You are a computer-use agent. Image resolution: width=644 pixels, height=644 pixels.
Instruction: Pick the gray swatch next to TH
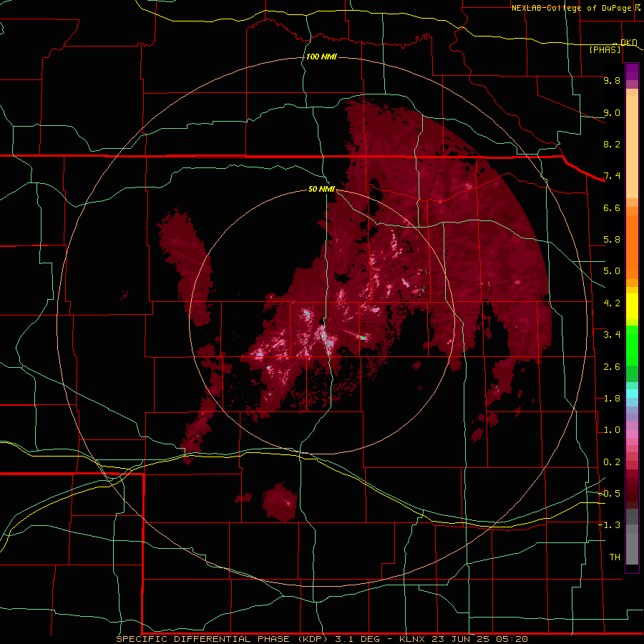point(632,550)
